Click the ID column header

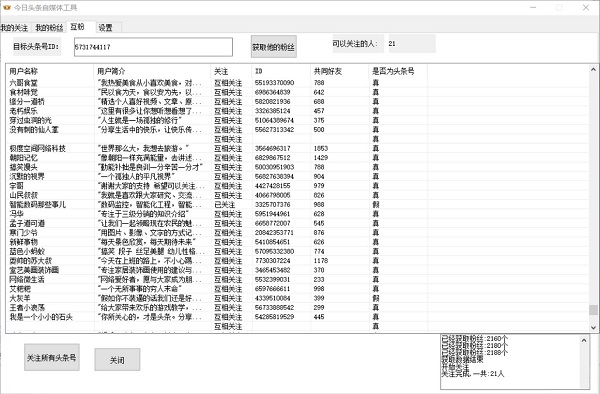(281, 71)
